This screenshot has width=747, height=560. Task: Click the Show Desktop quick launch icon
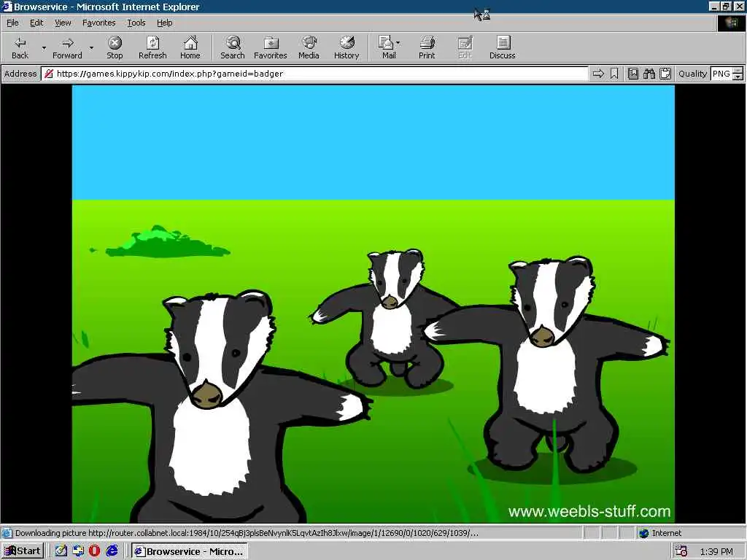[x=78, y=551]
